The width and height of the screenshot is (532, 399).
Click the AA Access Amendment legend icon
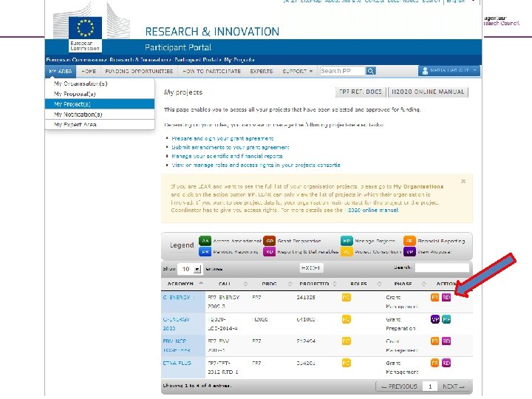coord(205,241)
